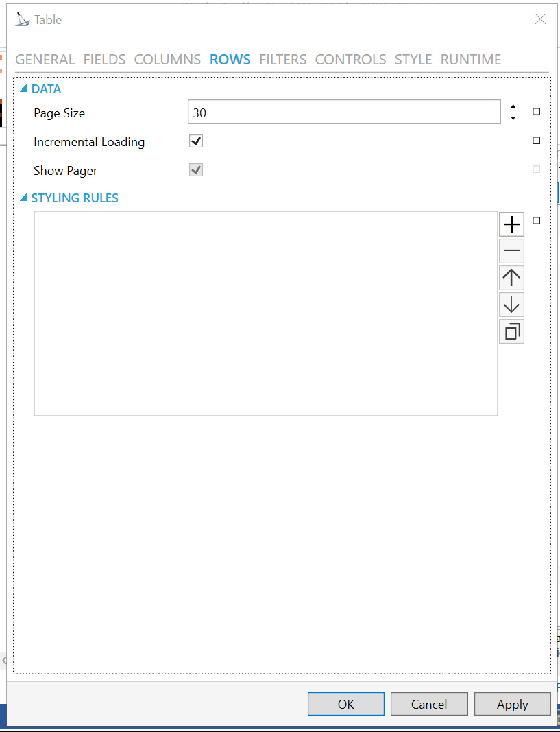Remove styling rule with minus icon
560x732 pixels.
[511, 251]
